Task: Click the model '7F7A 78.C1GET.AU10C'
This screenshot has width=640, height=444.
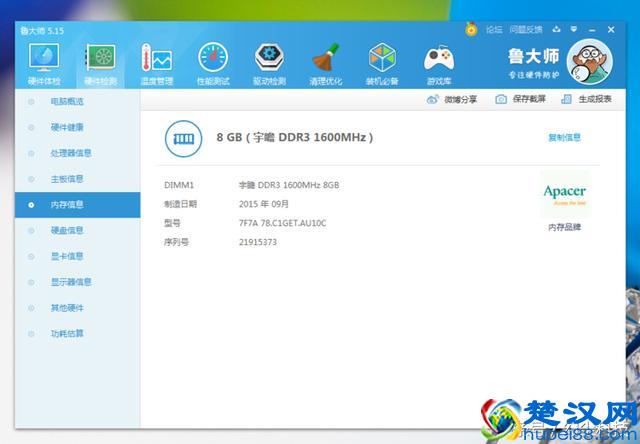Action: [282, 223]
